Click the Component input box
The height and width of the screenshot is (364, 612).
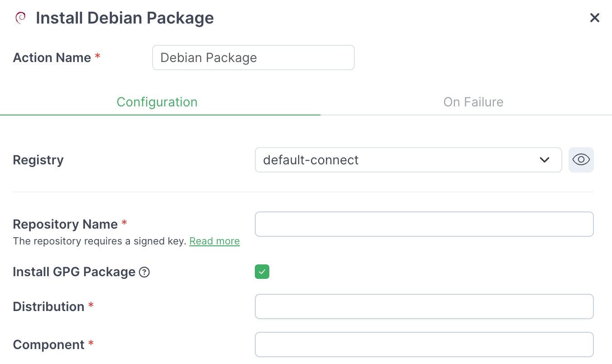point(424,345)
